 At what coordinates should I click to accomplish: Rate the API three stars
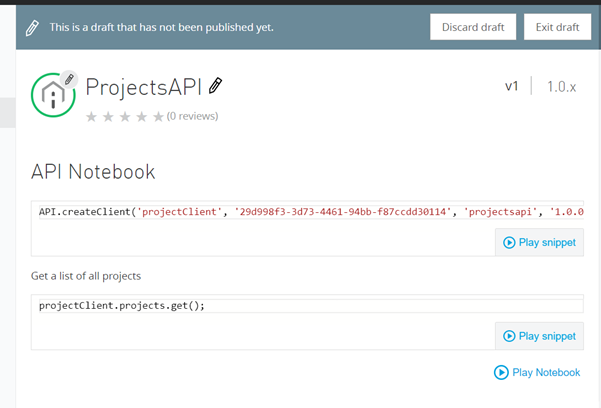(x=124, y=117)
